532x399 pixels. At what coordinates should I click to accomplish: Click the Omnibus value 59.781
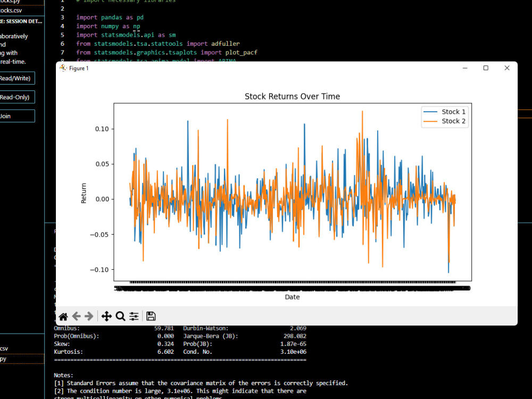point(164,328)
